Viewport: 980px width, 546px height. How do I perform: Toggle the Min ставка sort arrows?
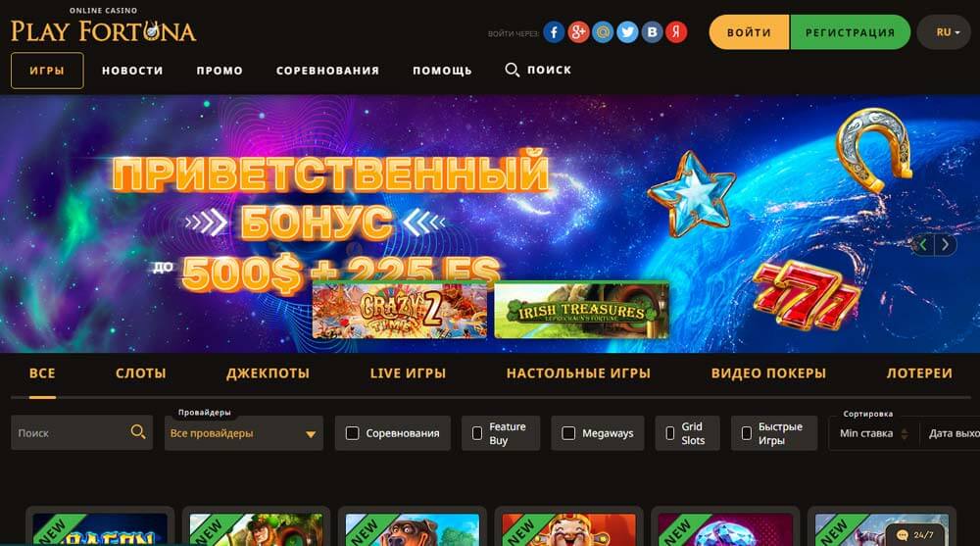pyautogui.click(x=905, y=434)
